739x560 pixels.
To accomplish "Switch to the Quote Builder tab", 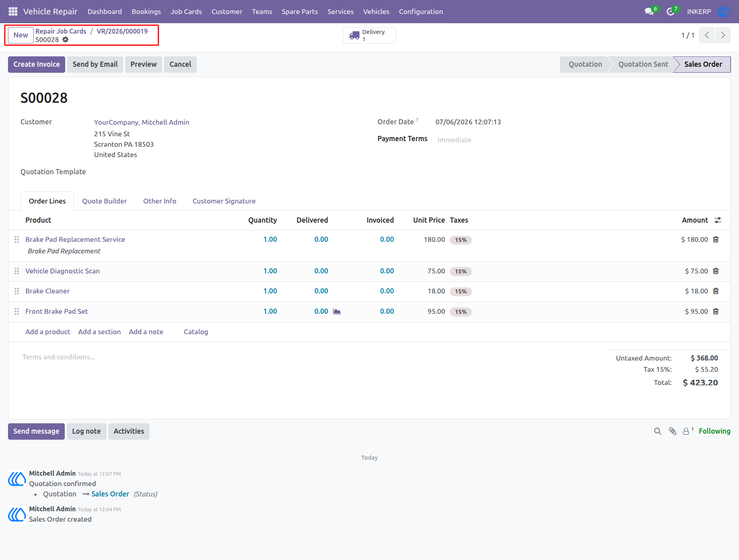I will [x=104, y=201].
